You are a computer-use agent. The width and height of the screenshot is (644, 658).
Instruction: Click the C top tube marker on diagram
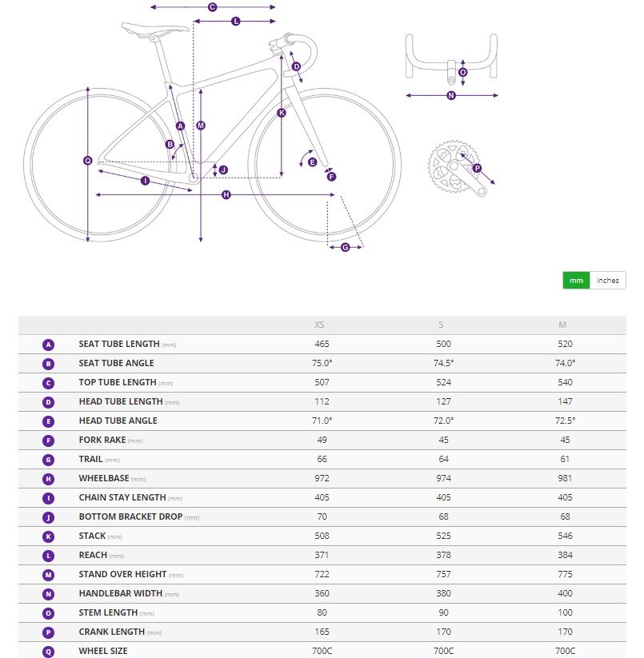point(213,7)
